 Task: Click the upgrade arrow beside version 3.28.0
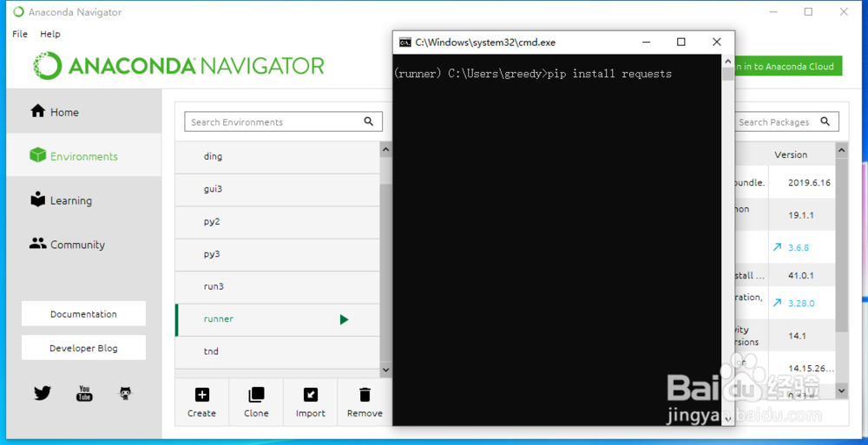click(x=777, y=303)
